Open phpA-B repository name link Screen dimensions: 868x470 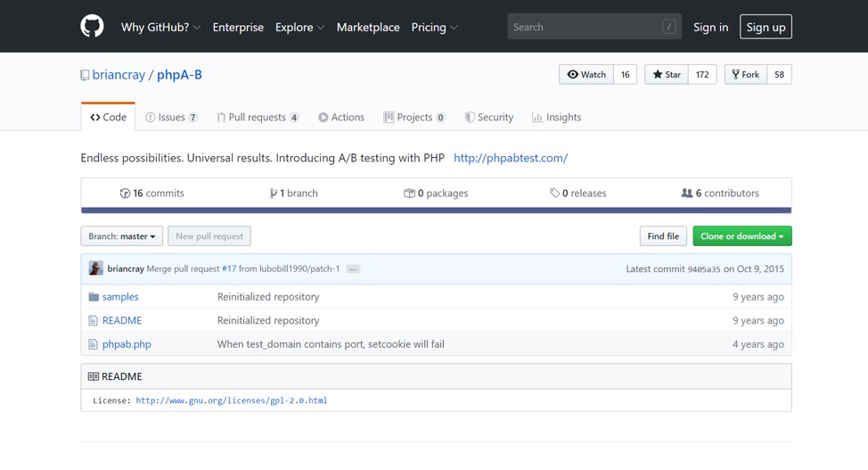[179, 75]
